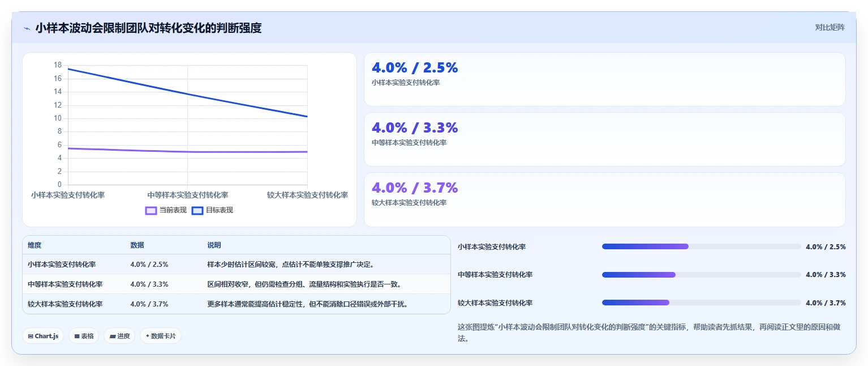
Task: Toggle the 目标表现 legend item
Action: (x=212, y=210)
